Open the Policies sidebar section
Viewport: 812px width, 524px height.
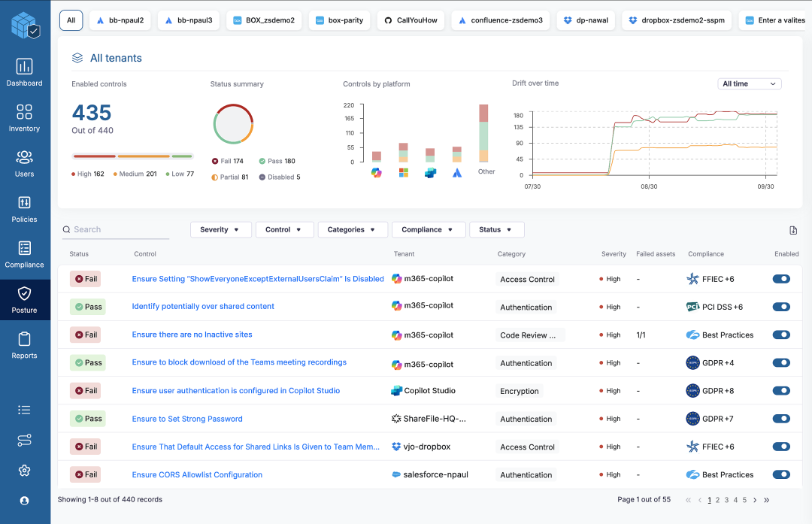(24, 209)
